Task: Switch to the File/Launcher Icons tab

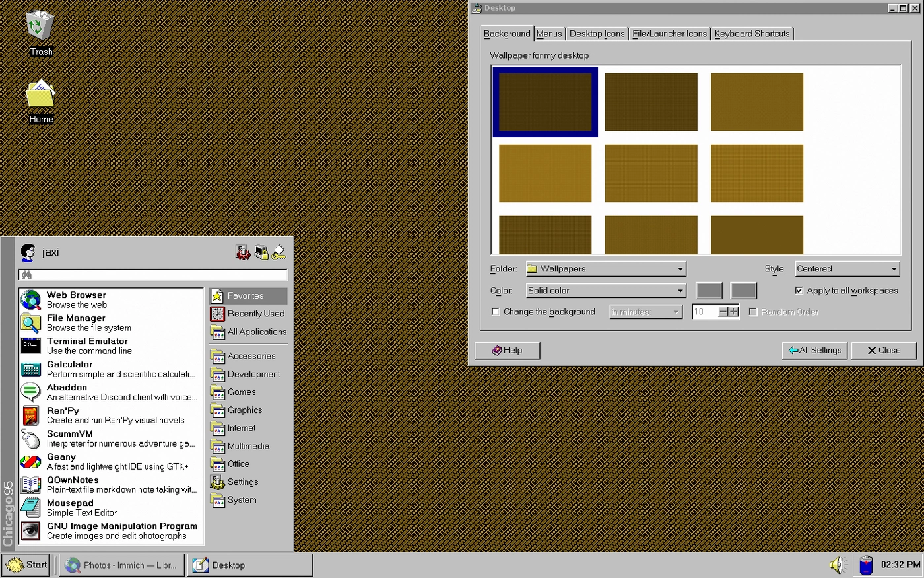Action: point(669,34)
